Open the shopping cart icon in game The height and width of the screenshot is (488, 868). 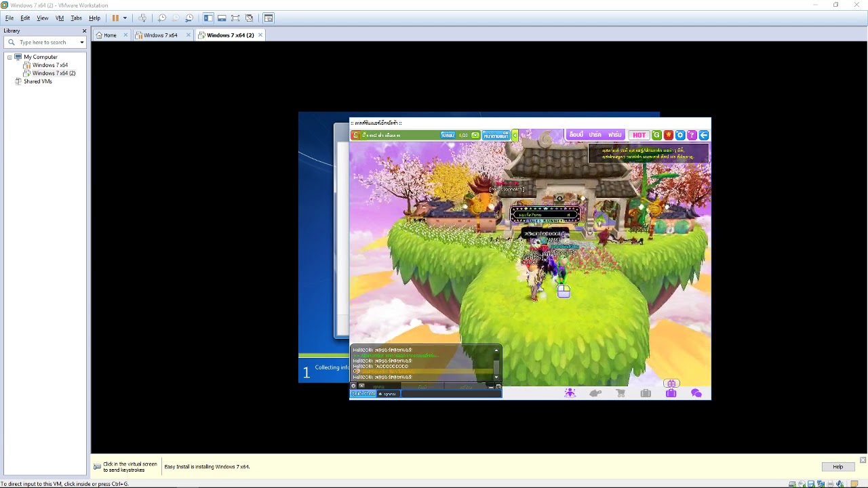[x=620, y=393]
